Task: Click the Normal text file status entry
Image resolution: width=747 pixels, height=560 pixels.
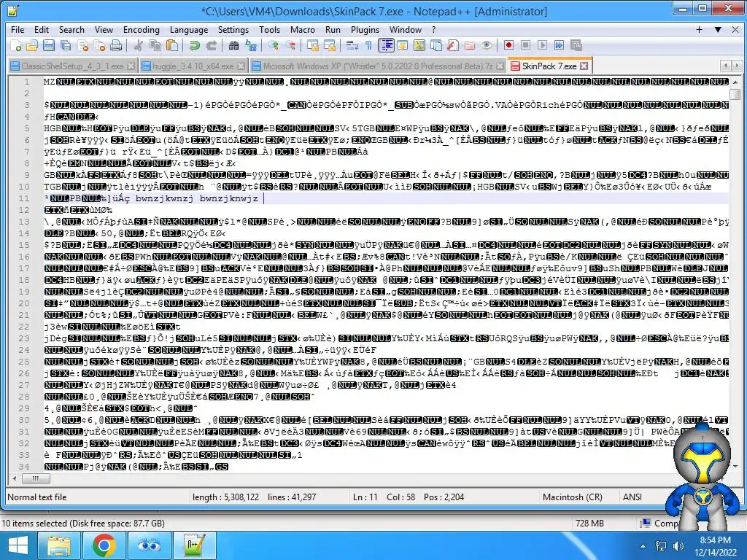Action: (x=37, y=497)
